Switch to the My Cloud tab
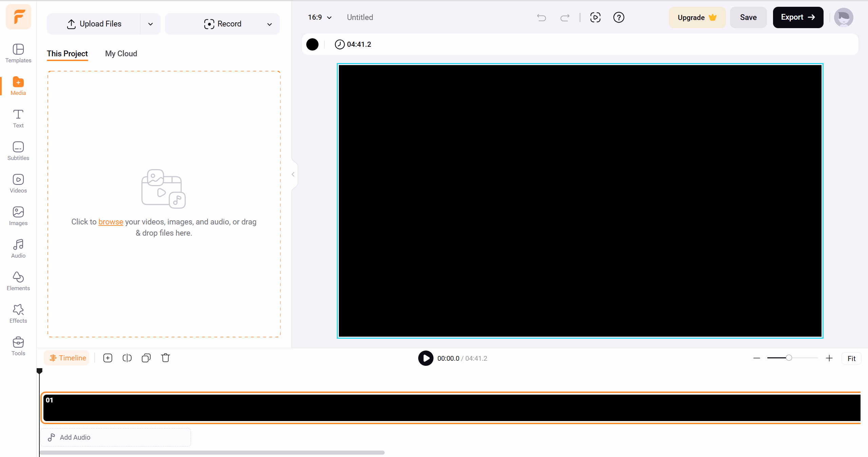This screenshot has width=868, height=457. [x=121, y=54]
